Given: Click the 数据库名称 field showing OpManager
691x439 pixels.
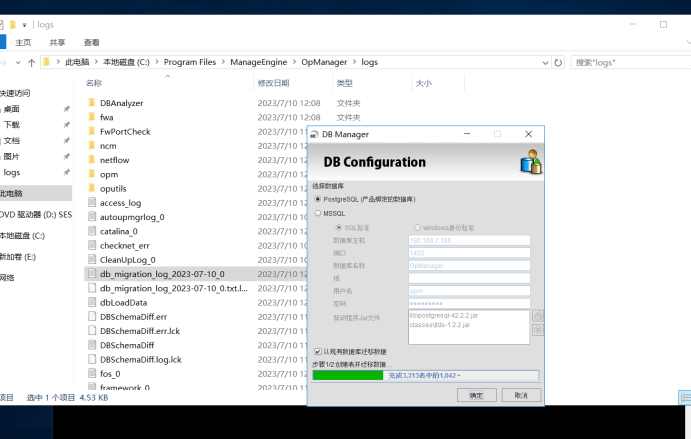Looking at the screenshot, I should pyautogui.click(x=469, y=265).
